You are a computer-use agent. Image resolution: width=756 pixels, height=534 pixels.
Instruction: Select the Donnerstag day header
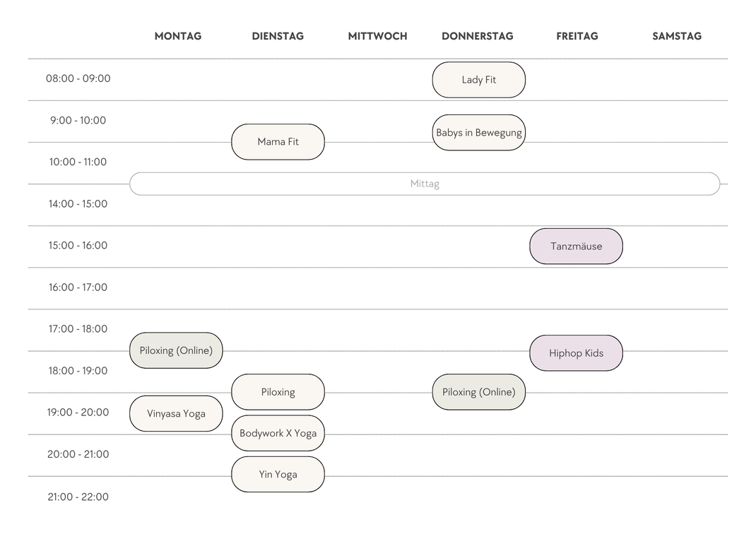[x=478, y=36]
